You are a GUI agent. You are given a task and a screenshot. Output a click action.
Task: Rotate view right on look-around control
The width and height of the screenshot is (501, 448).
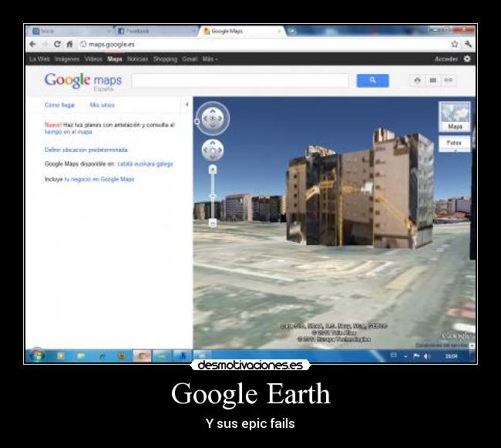point(220,119)
